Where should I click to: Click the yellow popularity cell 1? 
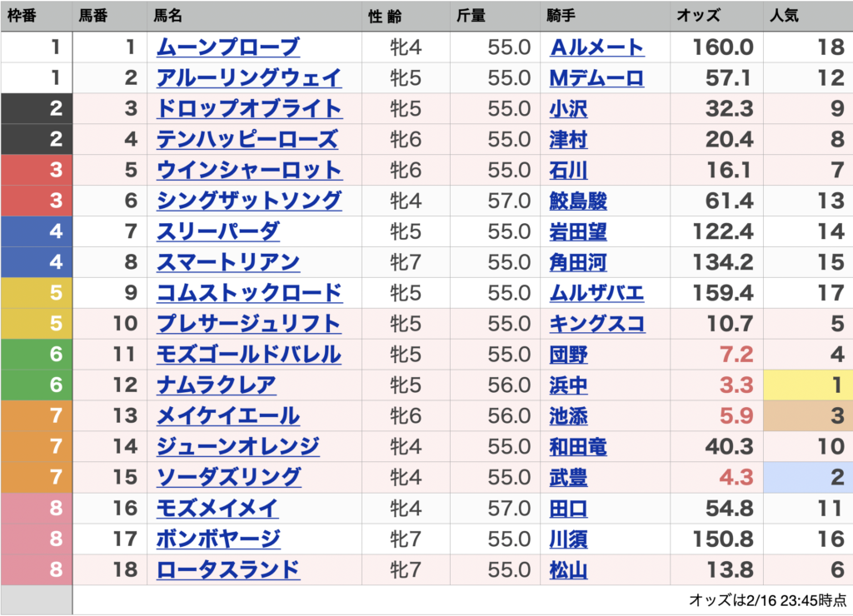coord(808,385)
